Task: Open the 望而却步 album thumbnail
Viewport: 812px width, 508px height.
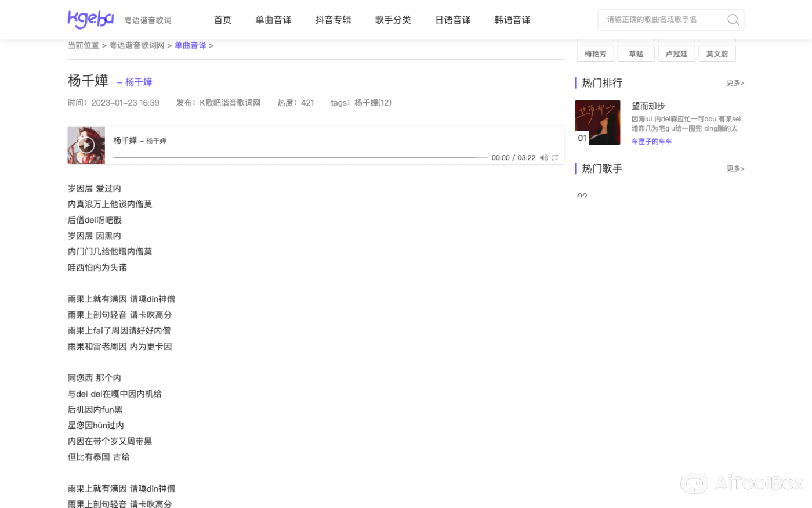Action: [x=597, y=123]
